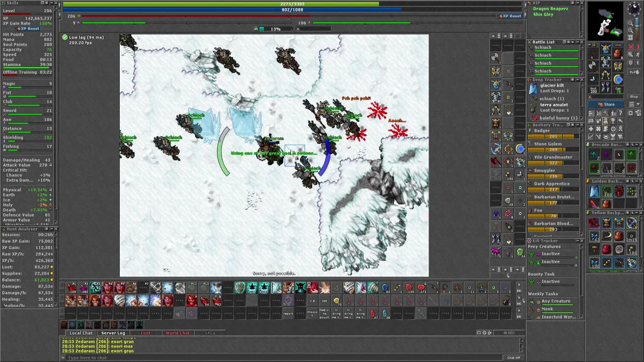Viewport: 644px width, 362px height.
Task: Open the Store
Action: pyautogui.click(x=606, y=104)
